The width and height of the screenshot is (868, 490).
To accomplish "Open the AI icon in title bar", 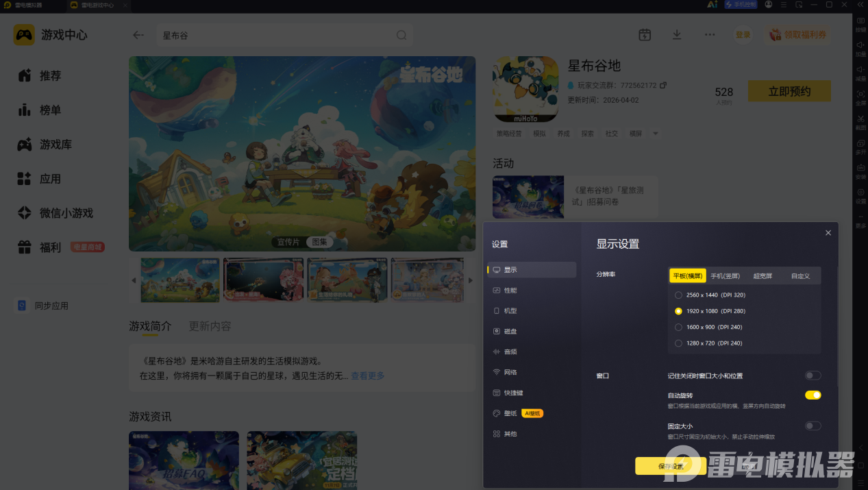I will [x=712, y=5].
